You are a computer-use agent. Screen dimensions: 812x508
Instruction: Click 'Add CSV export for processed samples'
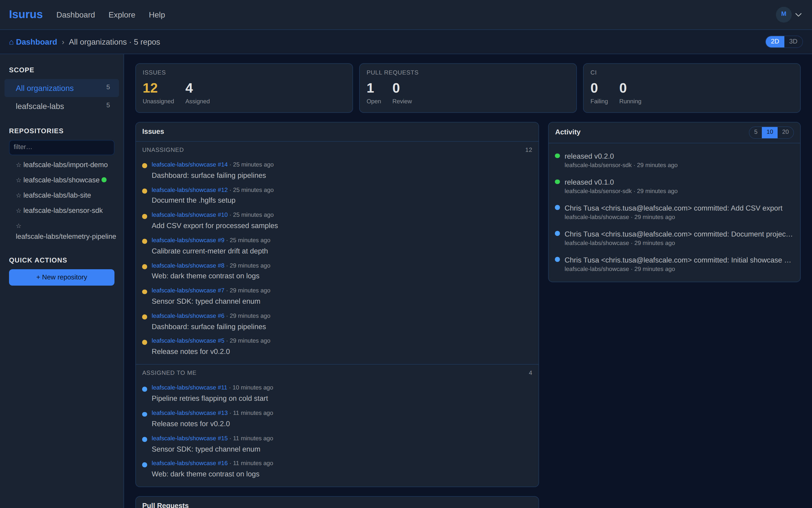click(215, 226)
